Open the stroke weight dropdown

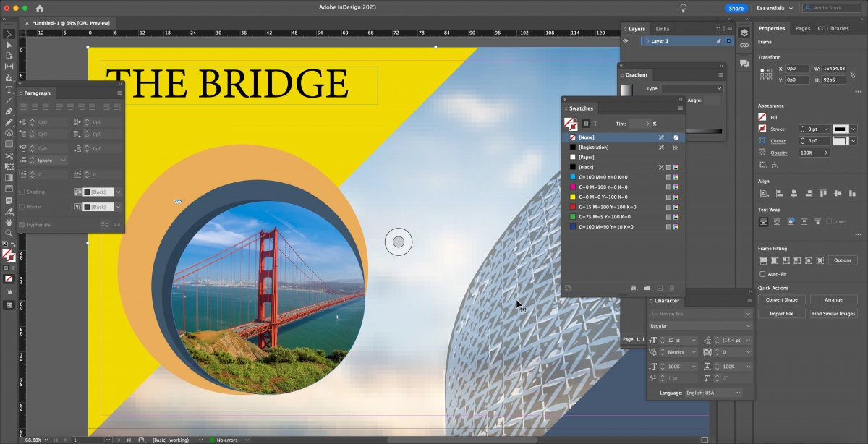pyautogui.click(x=825, y=129)
